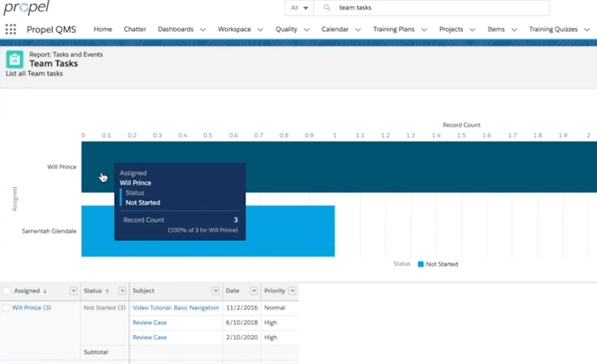Expand the Priority column dropdown arrow
This screenshot has height=364, width=597.
[293, 290]
